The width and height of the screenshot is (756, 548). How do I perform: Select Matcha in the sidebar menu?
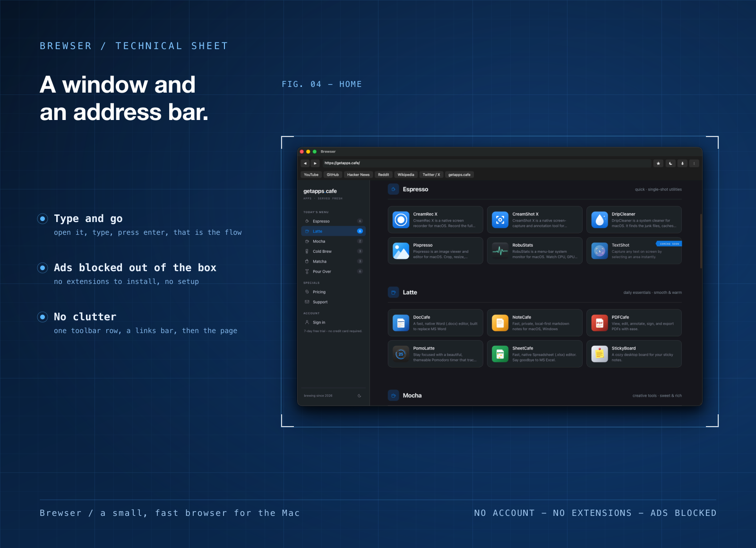(334, 262)
